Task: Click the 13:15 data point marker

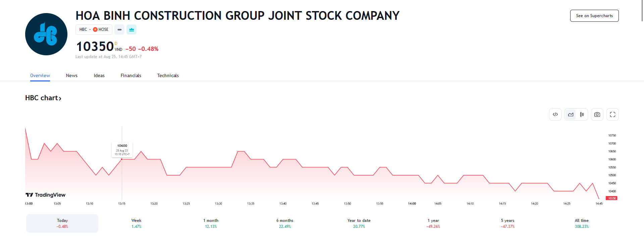Action: 122,159
